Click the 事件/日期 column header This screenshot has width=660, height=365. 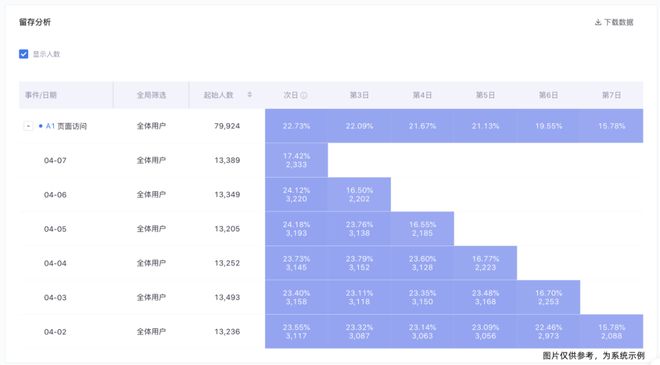[41, 95]
